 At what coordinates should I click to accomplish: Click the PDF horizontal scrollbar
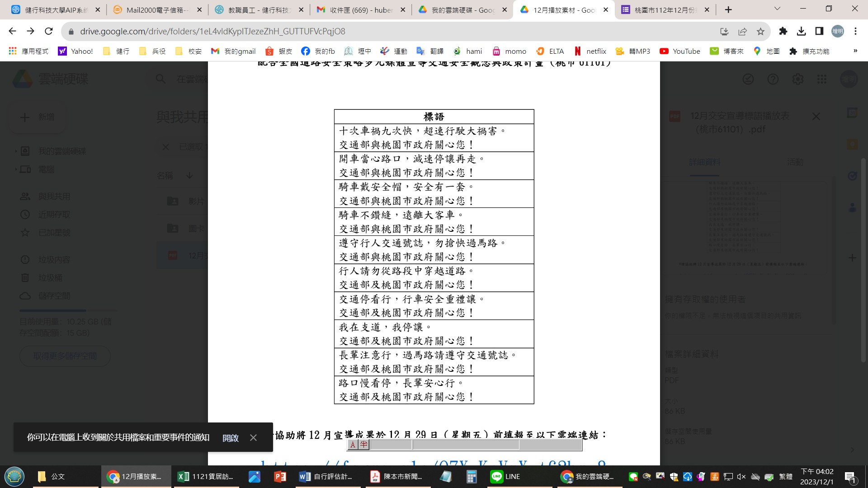point(466,445)
